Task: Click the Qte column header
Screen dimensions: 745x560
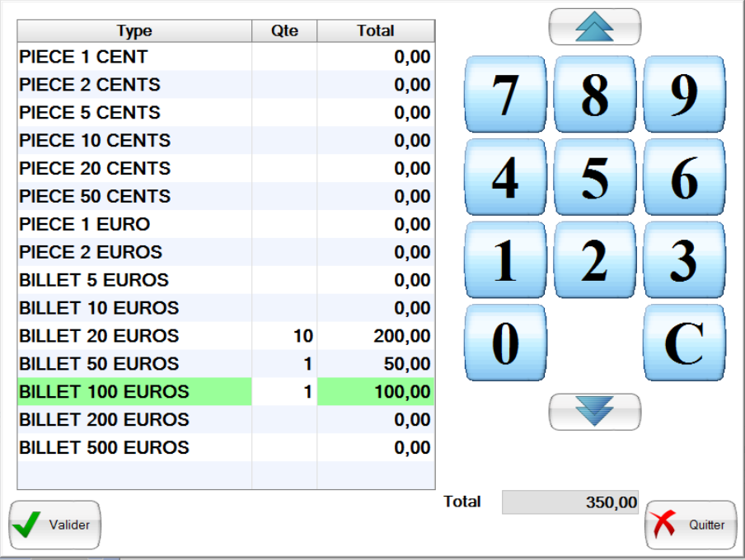Action: click(x=284, y=31)
